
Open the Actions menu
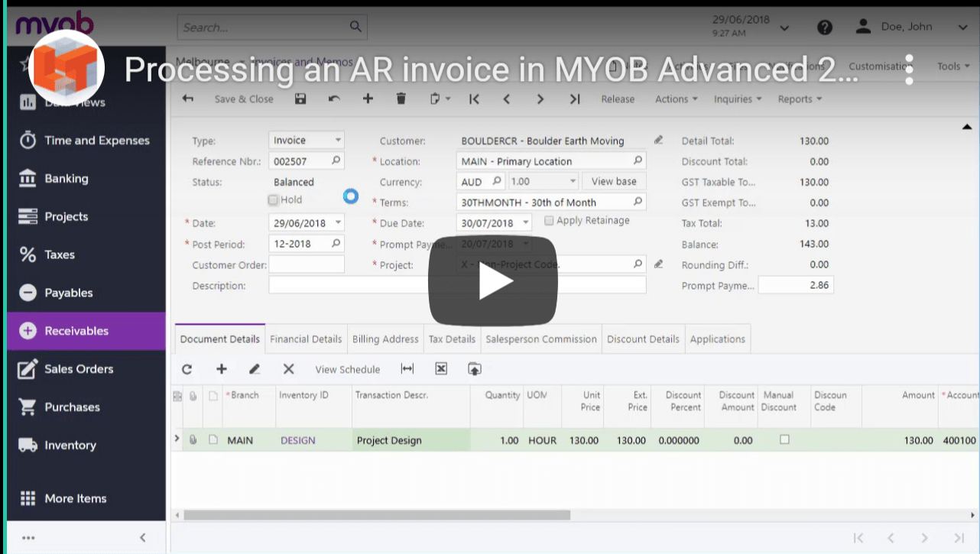pos(676,99)
